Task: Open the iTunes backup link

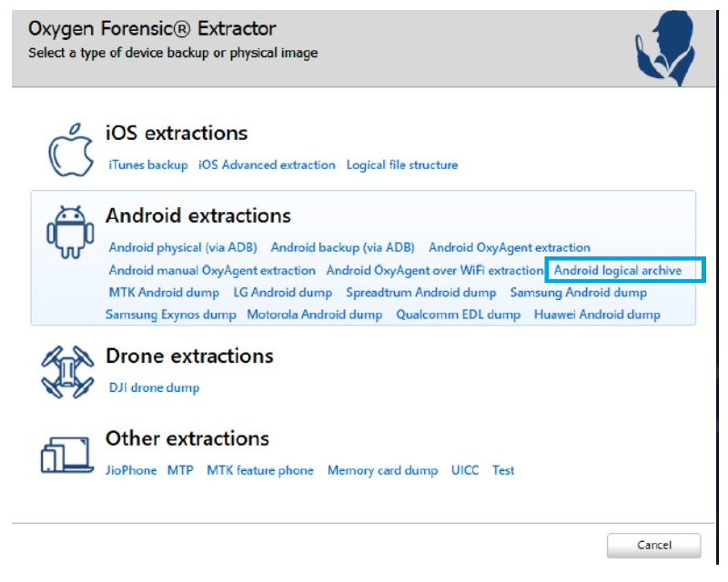Action: 148,165
